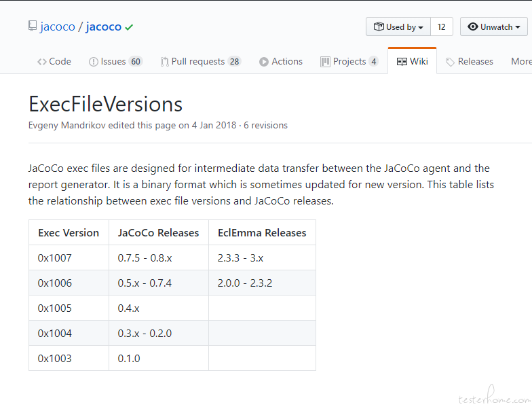Image resolution: width=532 pixels, height=411 pixels.
Task: Click the Actions play icon
Action: click(263, 62)
